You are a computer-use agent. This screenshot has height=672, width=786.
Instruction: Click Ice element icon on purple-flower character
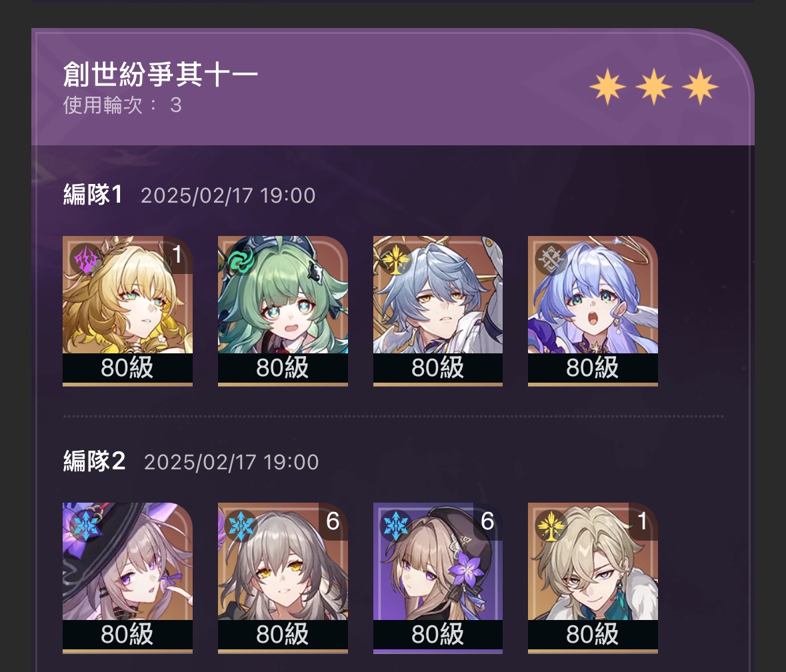pos(396,526)
